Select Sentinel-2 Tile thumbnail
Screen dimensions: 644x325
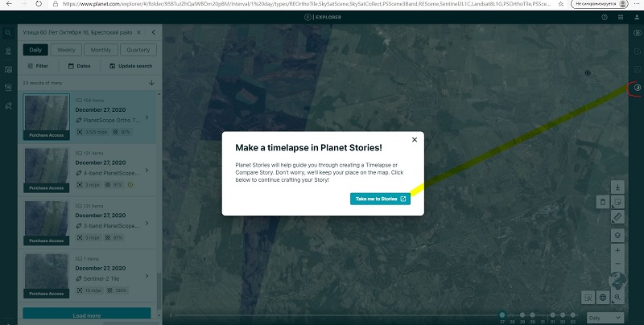pyautogui.click(x=47, y=276)
